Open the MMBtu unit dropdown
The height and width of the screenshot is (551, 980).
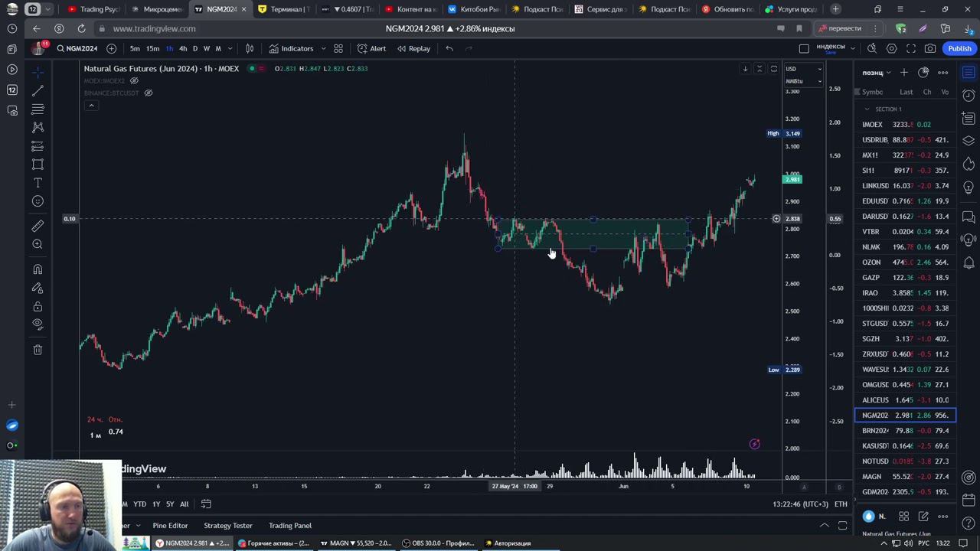[x=803, y=81]
